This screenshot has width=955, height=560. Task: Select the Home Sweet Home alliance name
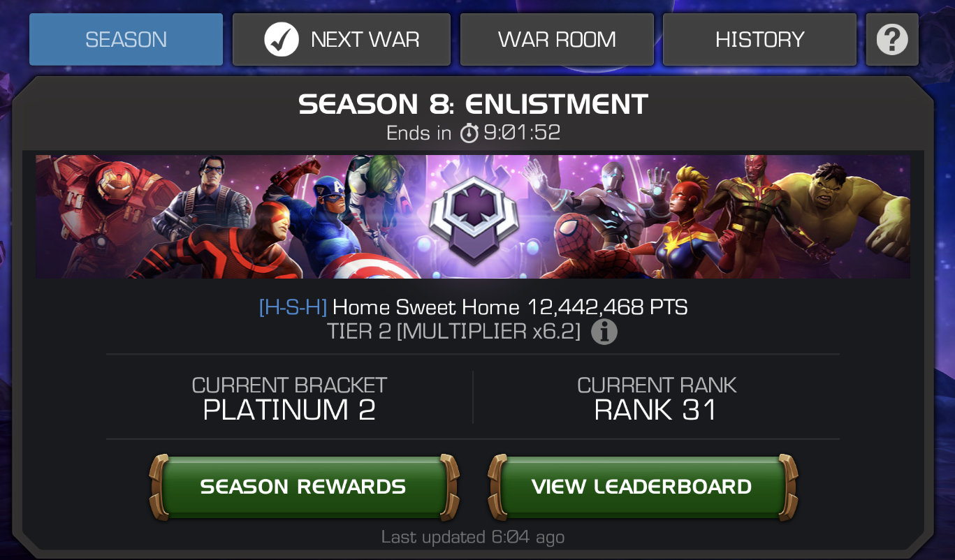click(426, 307)
